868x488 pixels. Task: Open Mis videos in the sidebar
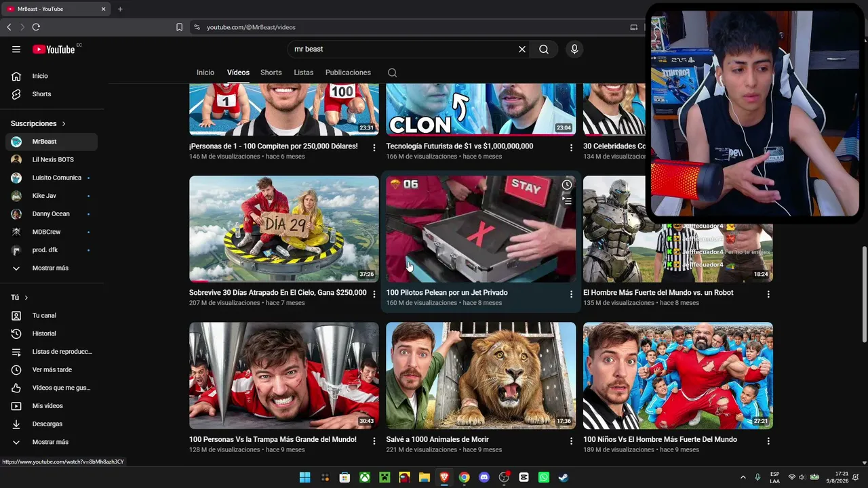click(52, 406)
